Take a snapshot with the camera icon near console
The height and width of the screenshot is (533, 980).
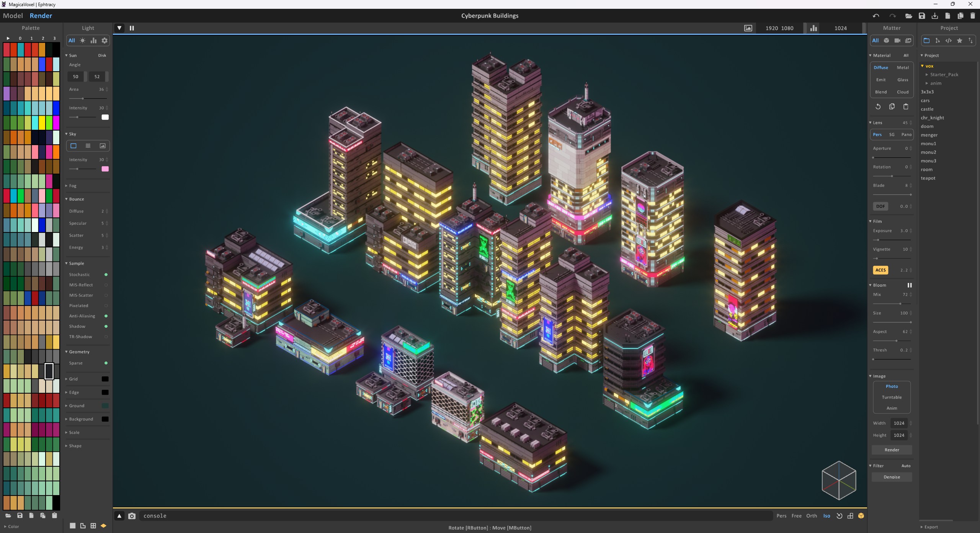(132, 516)
